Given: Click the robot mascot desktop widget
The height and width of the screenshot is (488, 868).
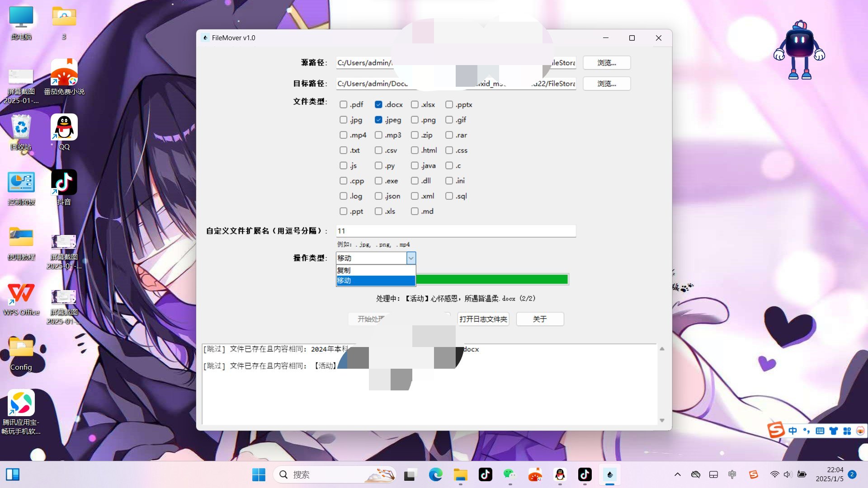Looking at the screenshot, I should [x=799, y=50].
